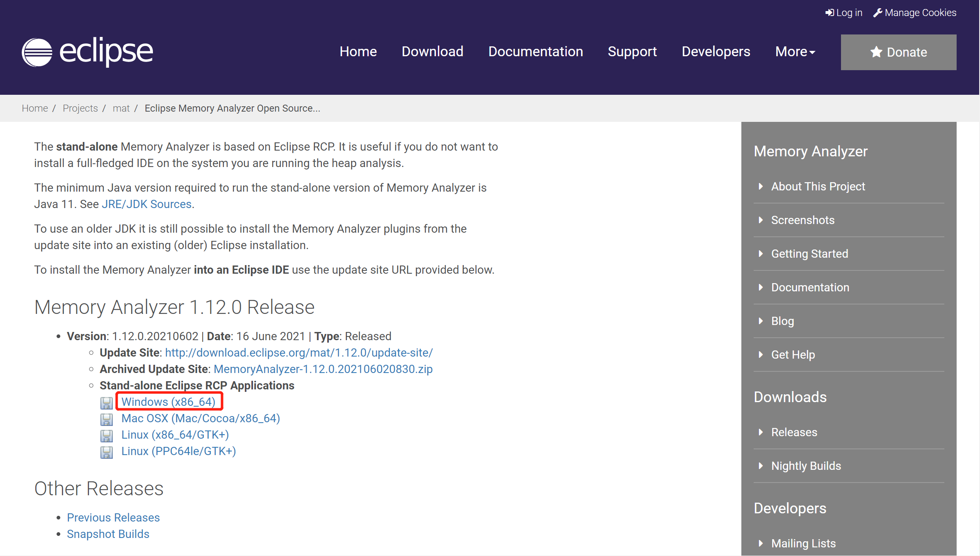The width and height of the screenshot is (980, 556).
Task: Click the floppy icon beside Linux (PPC64le/GTK+)
Action: (x=107, y=452)
